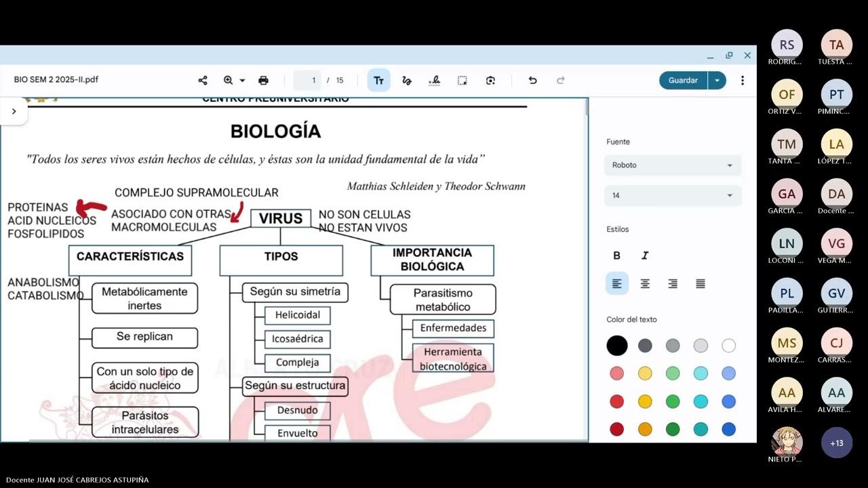Open the zoom level dropdown arrow
Image resolution: width=868 pixels, height=488 pixels.
pyautogui.click(x=242, y=81)
